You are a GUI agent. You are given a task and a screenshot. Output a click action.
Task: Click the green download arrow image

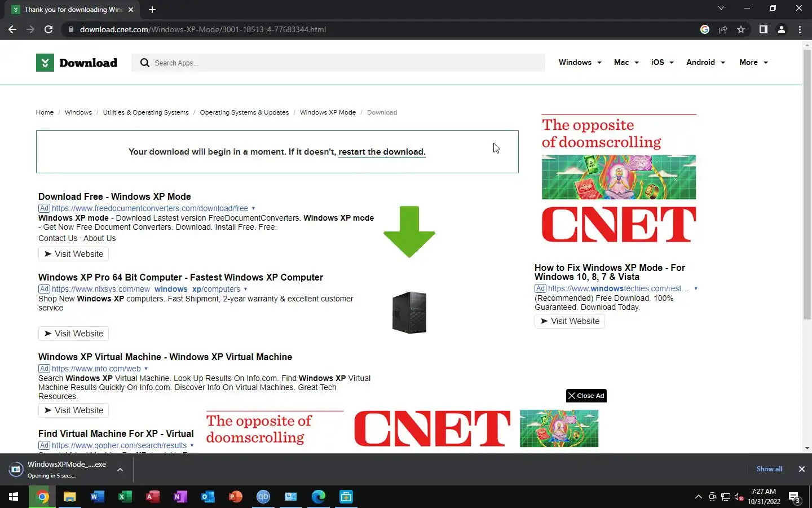click(409, 231)
